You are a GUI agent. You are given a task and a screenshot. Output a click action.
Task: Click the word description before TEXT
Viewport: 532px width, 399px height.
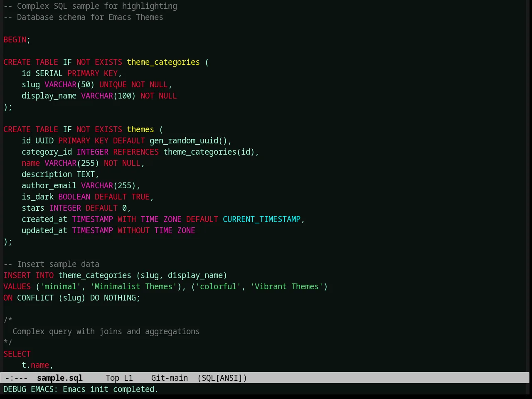[47, 174]
